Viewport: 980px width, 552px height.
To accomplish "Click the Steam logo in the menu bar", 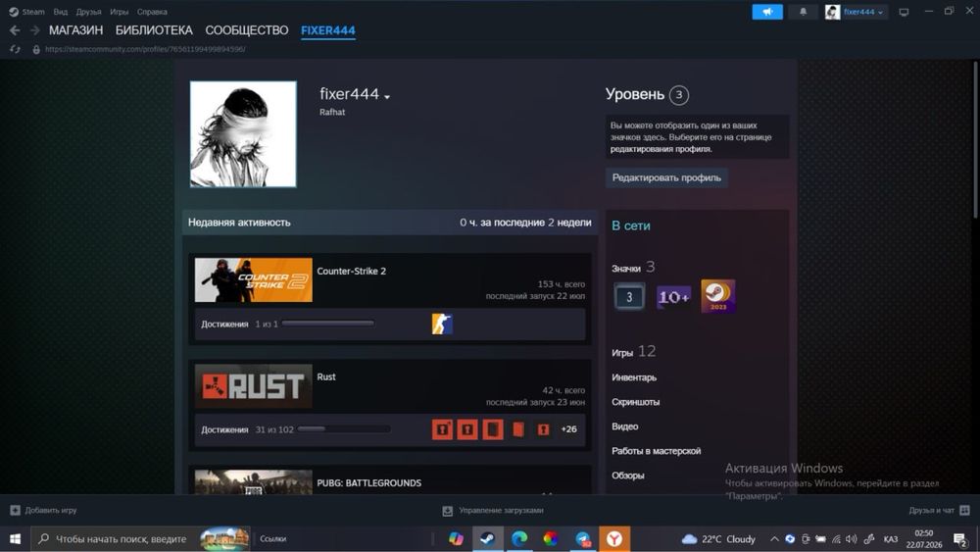I will pos(14,12).
